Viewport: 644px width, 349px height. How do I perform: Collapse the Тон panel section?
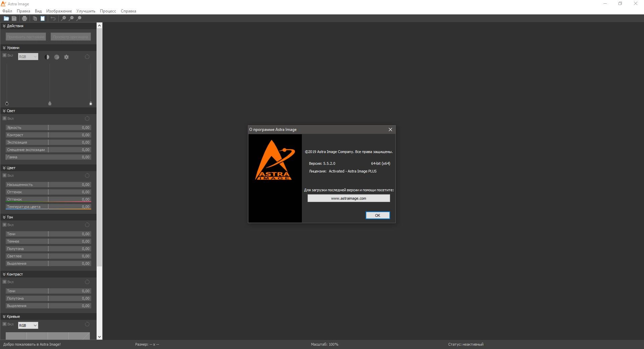click(4, 217)
